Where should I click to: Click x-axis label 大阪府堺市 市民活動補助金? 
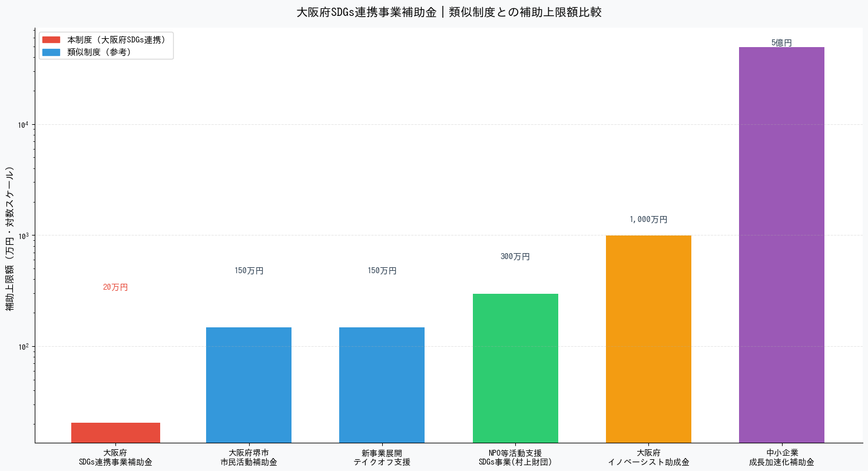(249, 457)
